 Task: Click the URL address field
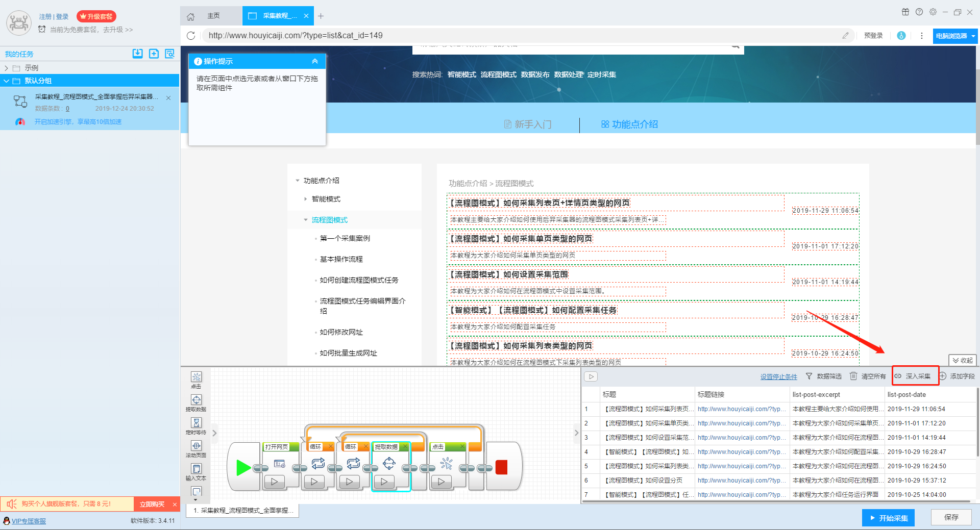522,36
